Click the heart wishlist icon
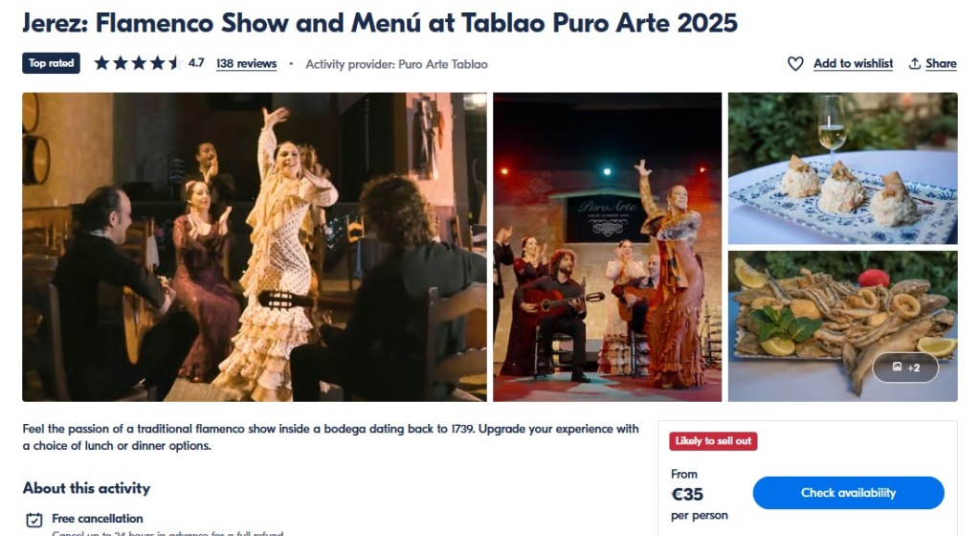Image resolution: width=980 pixels, height=536 pixels. [795, 64]
